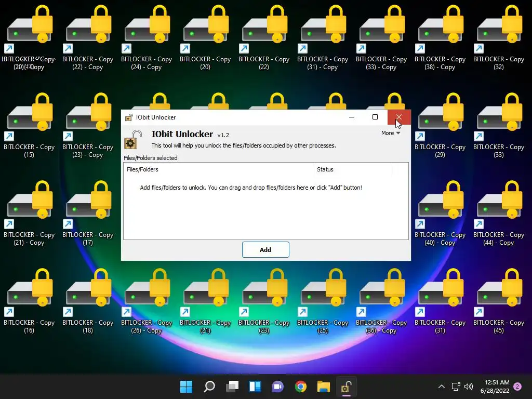
Task: Open the Chat app from taskbar
Action: tap(278, 387)
